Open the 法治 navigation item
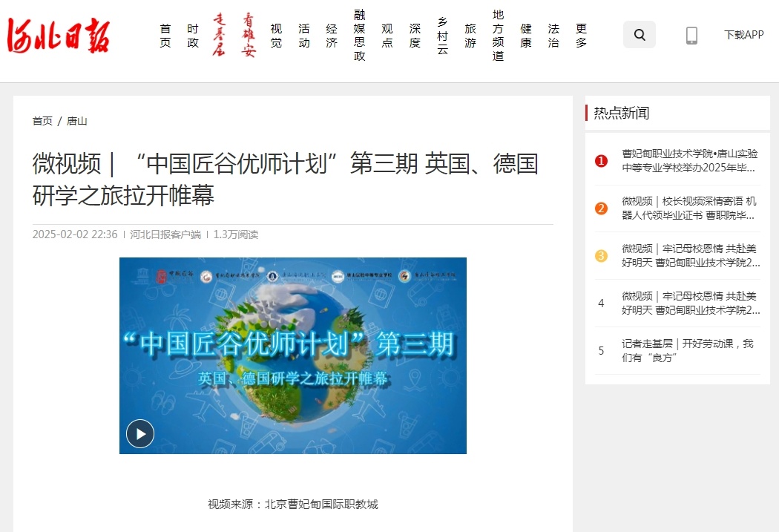Image resolution: width=779 pixels, height=532 pixels. tap(553, 36)
